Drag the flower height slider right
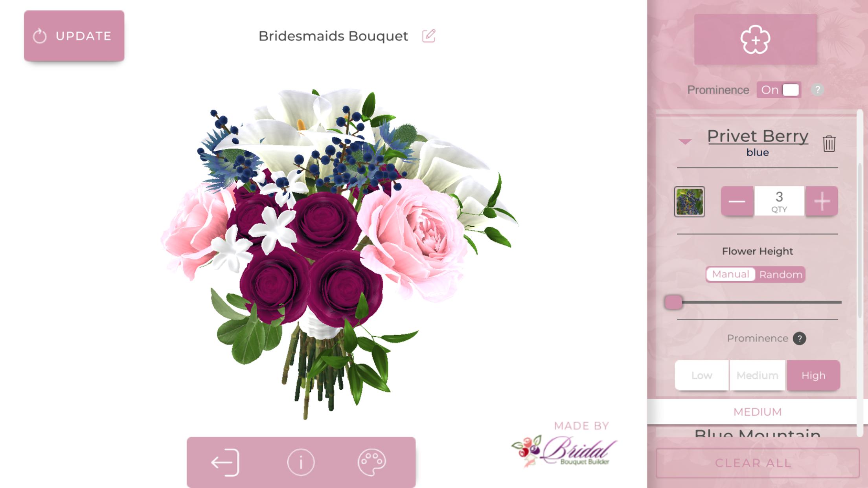868x488 pixels. 674,301
